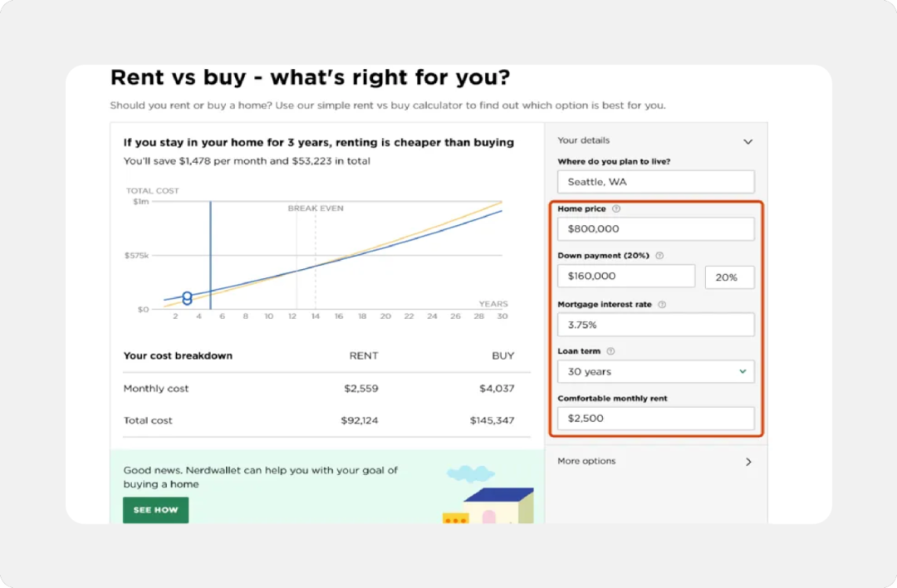Image resolution: width=897 pixels, height=588 pixels.
Task: Click the BUY column header in the cost breakdown
Action: tap(502, 355)
